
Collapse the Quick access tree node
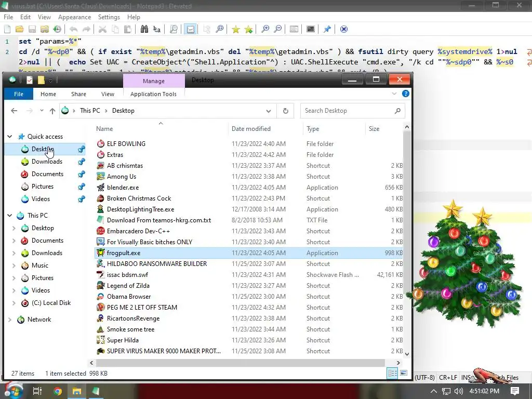click(10, 137)
